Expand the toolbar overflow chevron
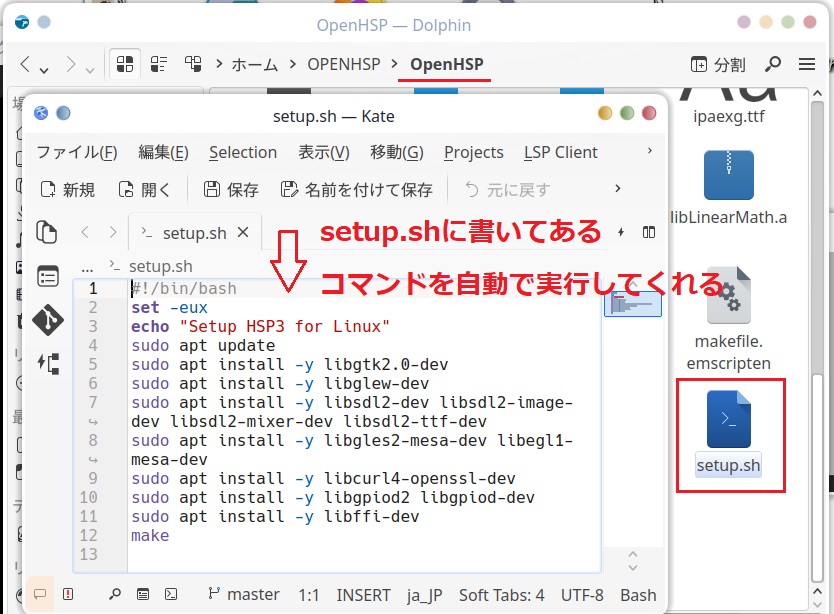 pos(618,188)
